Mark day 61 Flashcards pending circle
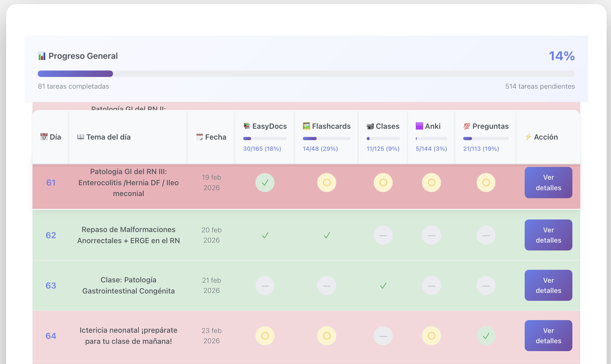 (x=327, y=183)
